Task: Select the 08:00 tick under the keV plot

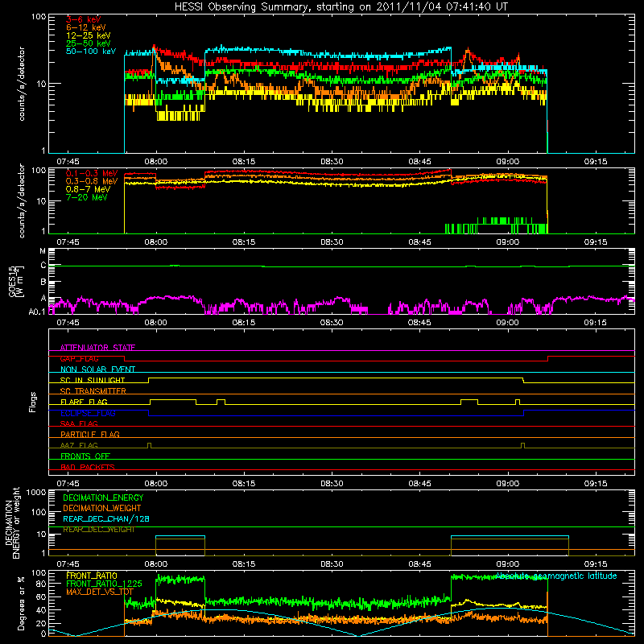Action: 155,162
